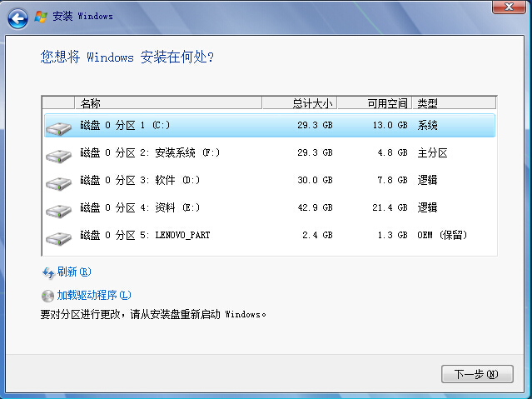Select drive icon of partition 3 软件 (D:)
The image size is (532, 399).
(59, 183)
